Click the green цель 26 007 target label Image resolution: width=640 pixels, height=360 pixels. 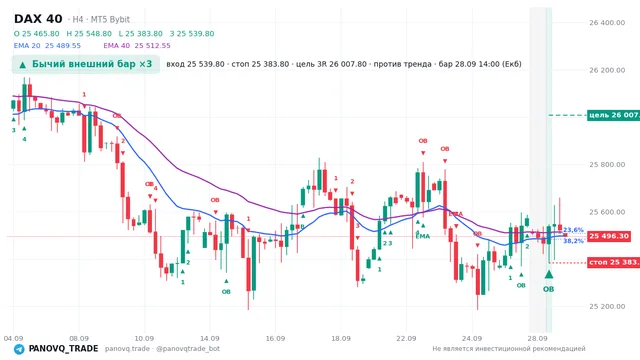pos(613,115)
